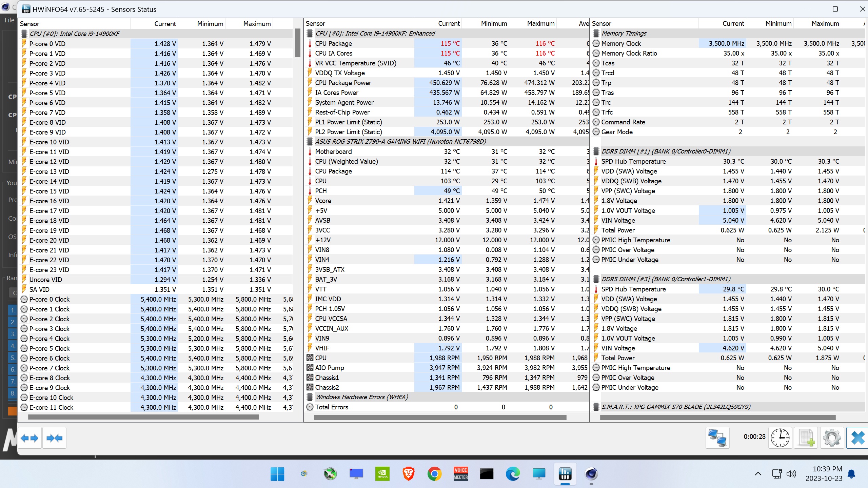Select the Uncore VID row
The image size is (868, 488).
[x=156, y=280]
